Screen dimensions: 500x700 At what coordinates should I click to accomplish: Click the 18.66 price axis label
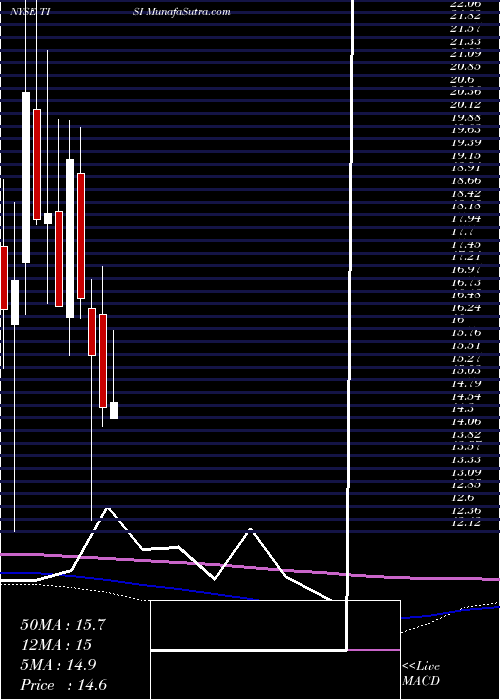466,180
